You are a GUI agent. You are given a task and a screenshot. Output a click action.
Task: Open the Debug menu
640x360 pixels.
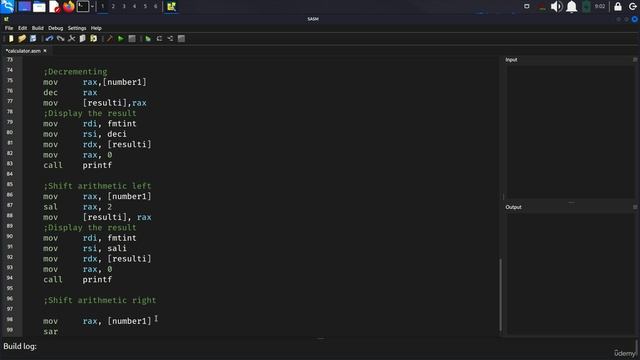(x=56, y=28)
